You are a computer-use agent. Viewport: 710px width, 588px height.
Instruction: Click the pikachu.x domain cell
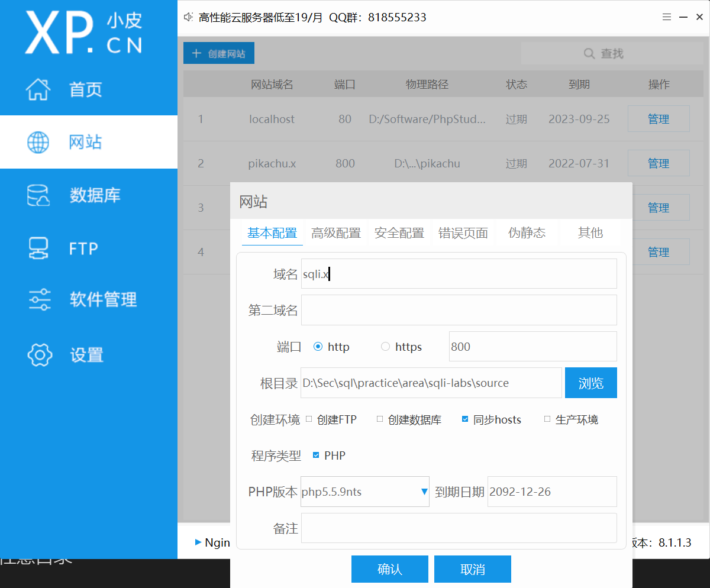tap(272, 163)
